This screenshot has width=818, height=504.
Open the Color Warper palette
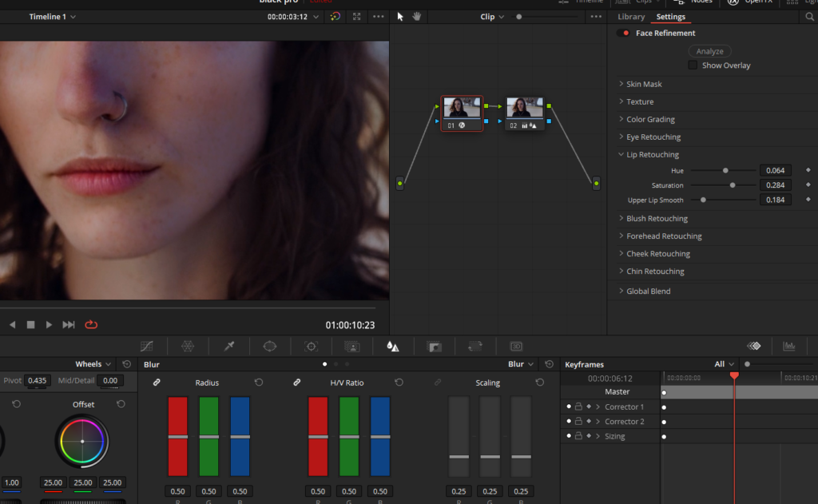(x=188, y=347)
